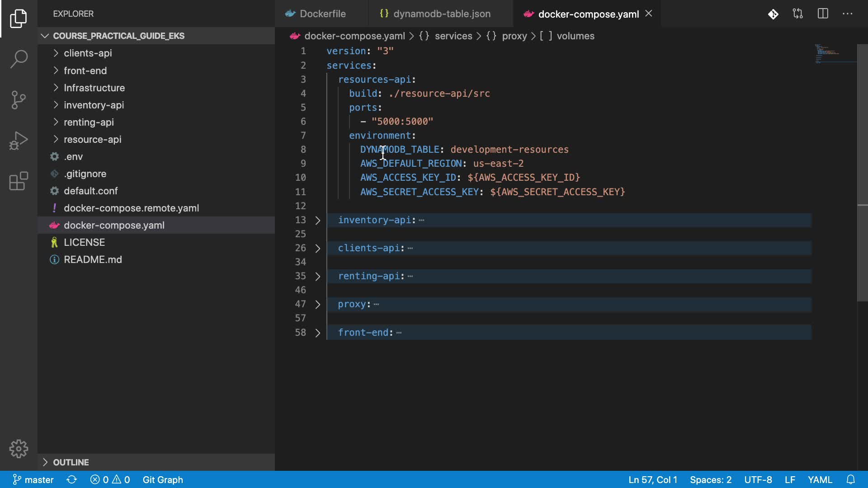868x488 pixels.
Task: Expand the folded proxy section
Action: [318, 305]
